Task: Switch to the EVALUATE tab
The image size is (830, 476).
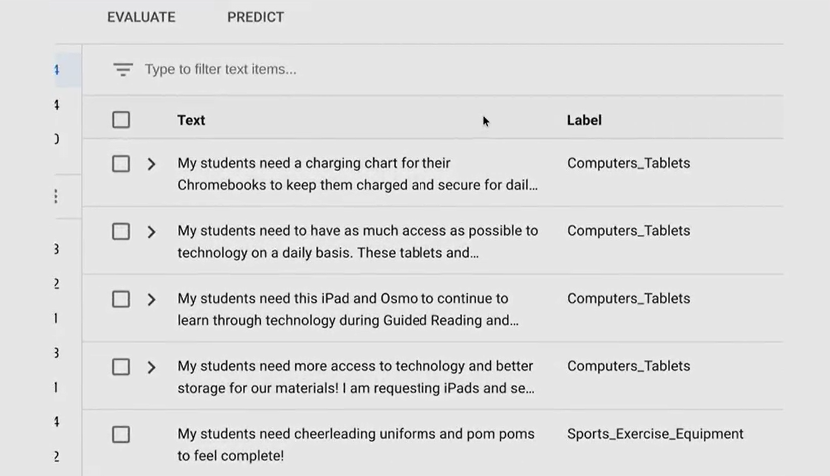Action: coord(141,17)
